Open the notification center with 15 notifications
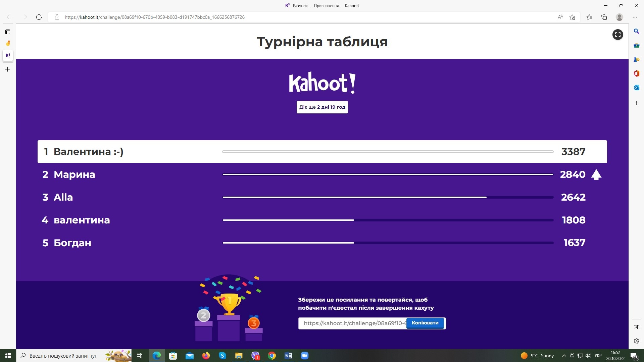This screenshot has height=362, width=644. pyautogui.click(x=634, y=356)
